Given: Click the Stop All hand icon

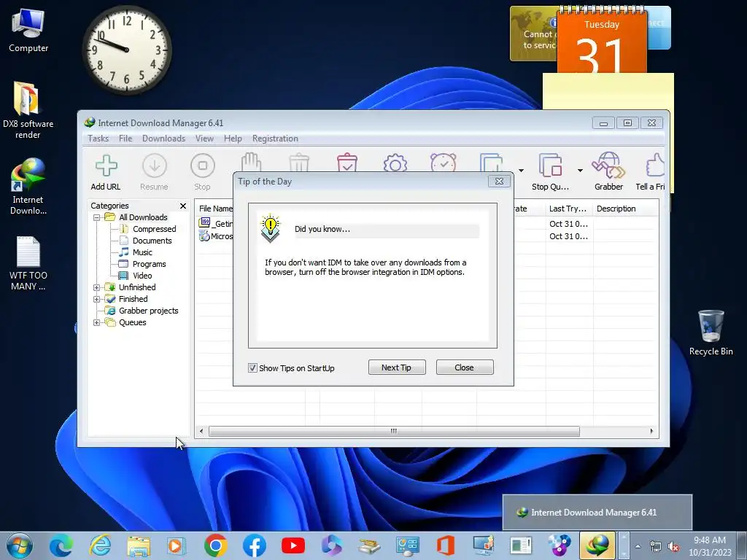Looking at the screenshot, I should [251, 163].
